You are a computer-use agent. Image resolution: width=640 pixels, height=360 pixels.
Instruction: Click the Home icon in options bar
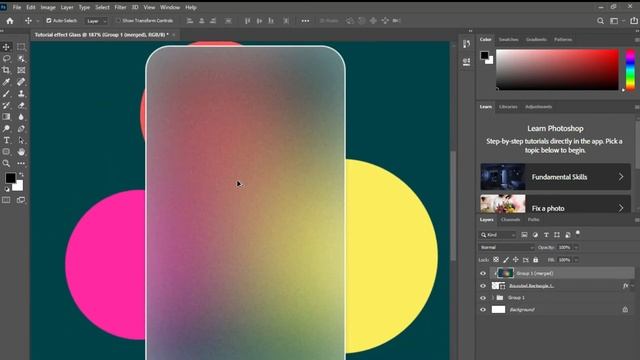click(x=10, y=21)
